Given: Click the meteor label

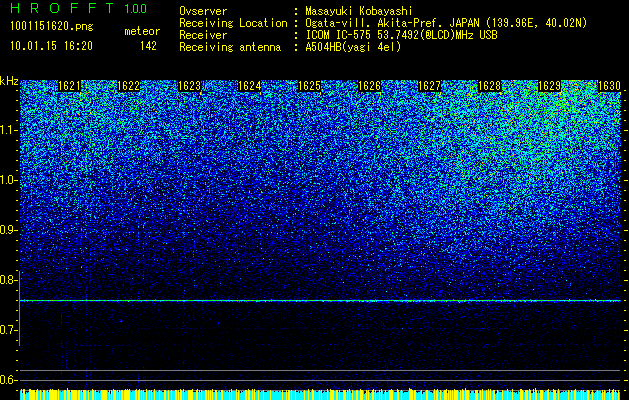Looking at the screenshot, I should pyautogui.click(x=142, y=31).
